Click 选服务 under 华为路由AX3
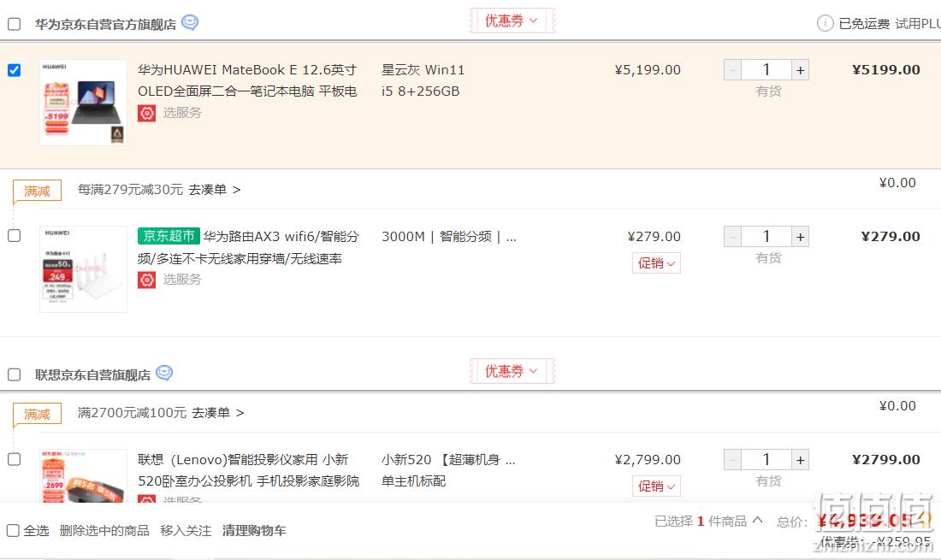This screenshot has width=941, height=560. pyautogui.click(x=182, y=280)
